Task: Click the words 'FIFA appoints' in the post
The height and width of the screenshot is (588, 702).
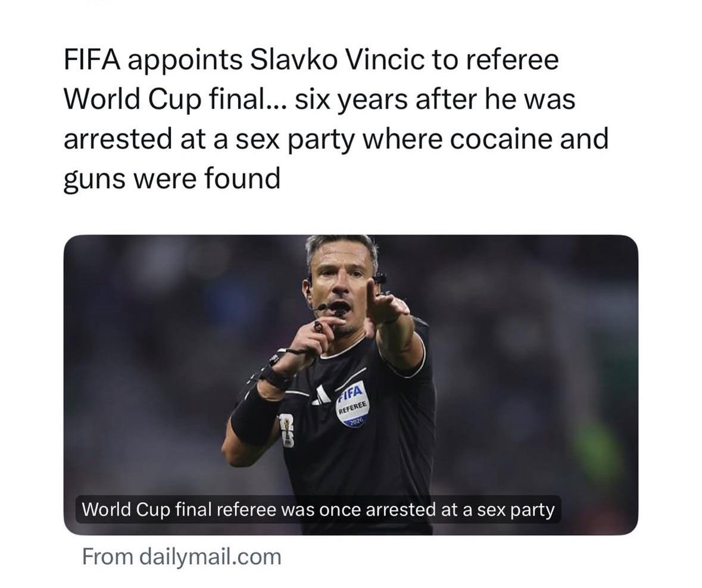Action: tap(153, 61)
